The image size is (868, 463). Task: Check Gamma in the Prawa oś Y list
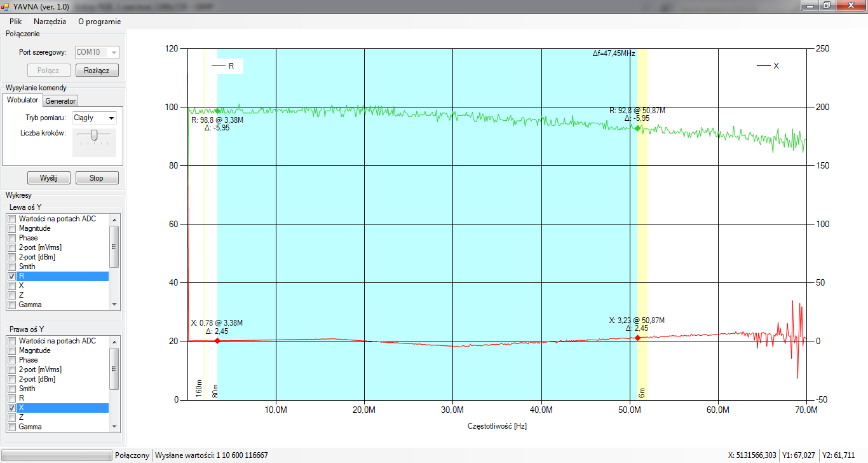[11, 427]
